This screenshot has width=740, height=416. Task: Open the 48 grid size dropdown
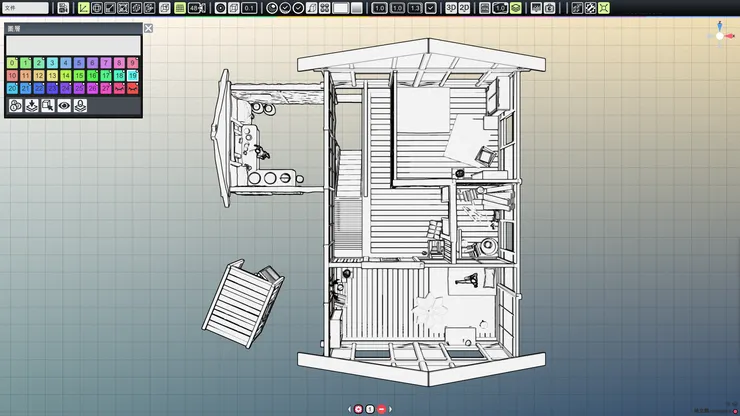coord(195,8)
